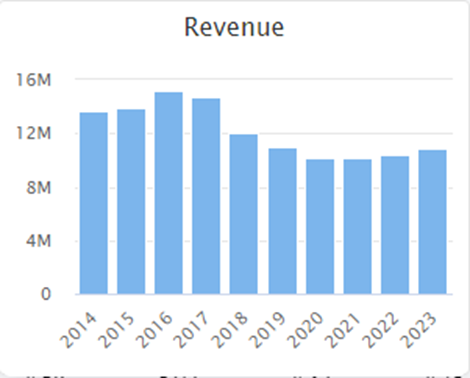470x378 pixels.
Task: Click the 2014 x-axis label
Action: [x=79, y=330]
